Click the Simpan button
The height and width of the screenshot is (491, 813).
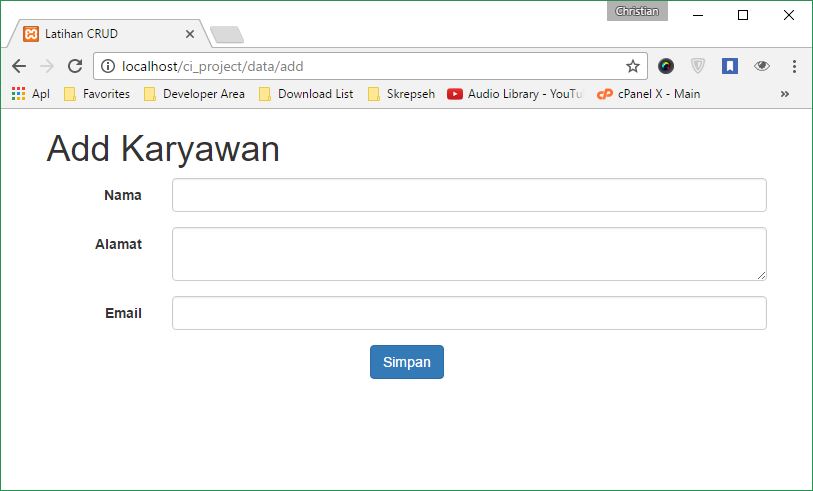(x=407, y=362)
